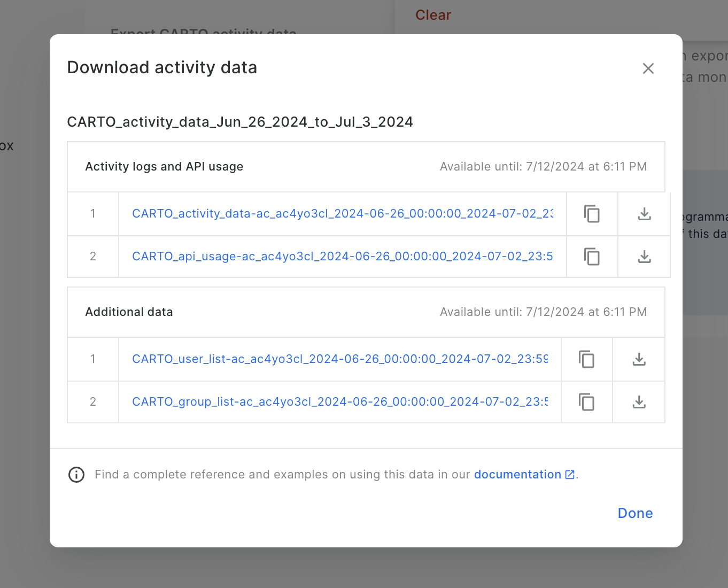
Task: Open the CARTO_api_usage-ac file link
Action: tap(342, 257)
